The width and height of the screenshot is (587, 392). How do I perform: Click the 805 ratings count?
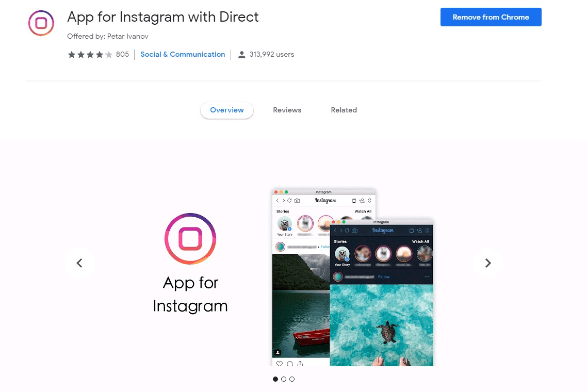[x=122, y=54]
